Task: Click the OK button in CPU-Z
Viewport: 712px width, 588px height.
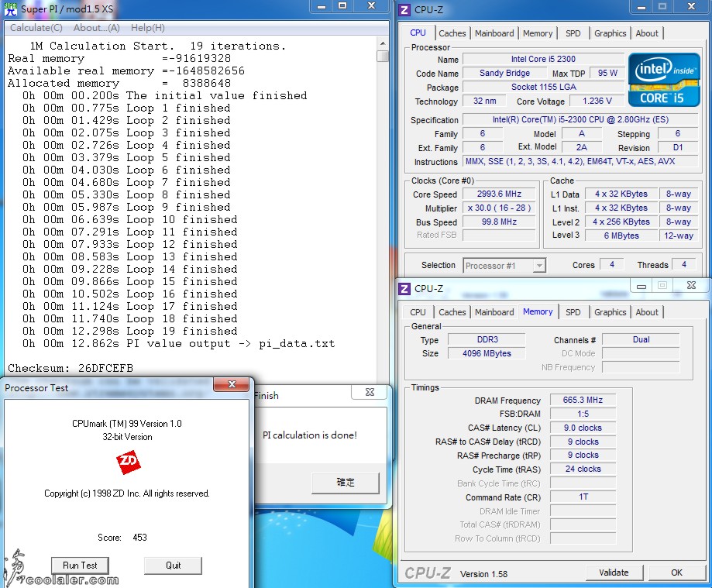Action: tap(676, 573)
